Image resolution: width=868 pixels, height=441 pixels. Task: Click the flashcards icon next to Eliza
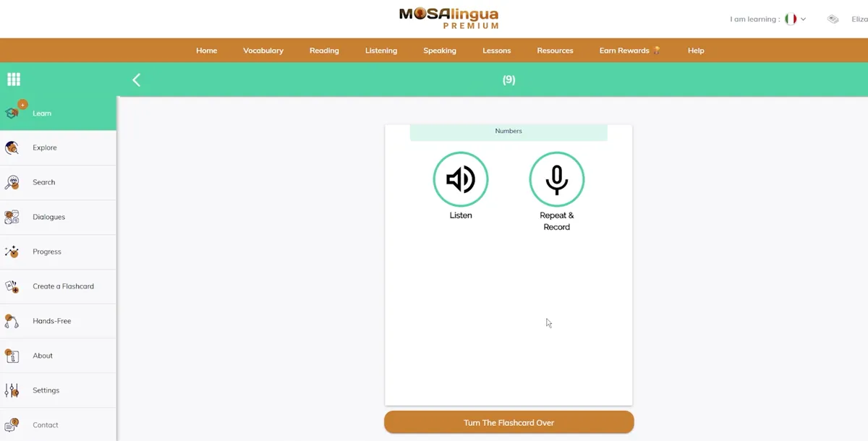pyautogui.click(x=833, y=19)
